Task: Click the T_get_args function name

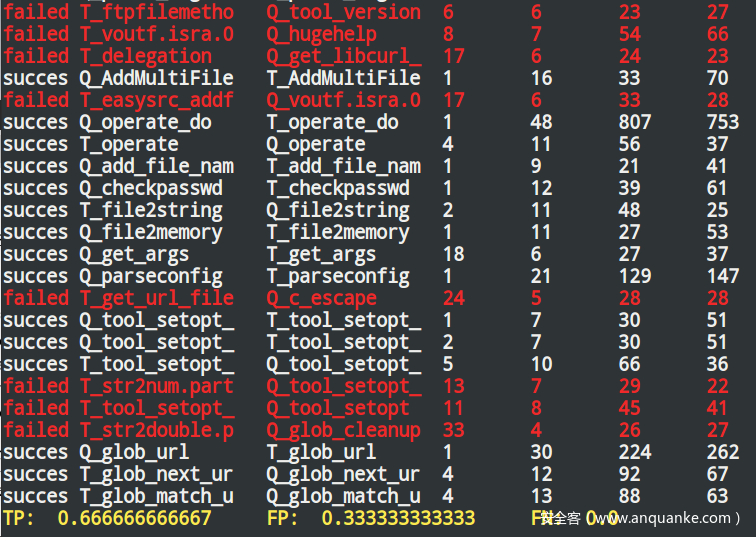Action: tap(322, 255)
